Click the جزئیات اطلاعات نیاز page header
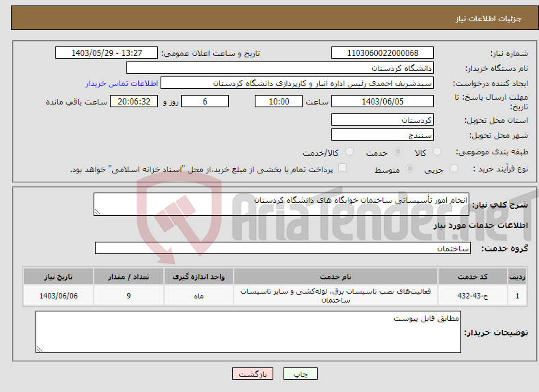Image resolution: width=539 pixels, height=392 pixels. point(488,18)
